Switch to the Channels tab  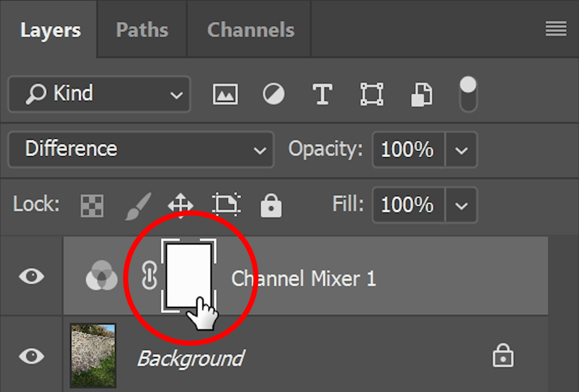pos(250,29)
